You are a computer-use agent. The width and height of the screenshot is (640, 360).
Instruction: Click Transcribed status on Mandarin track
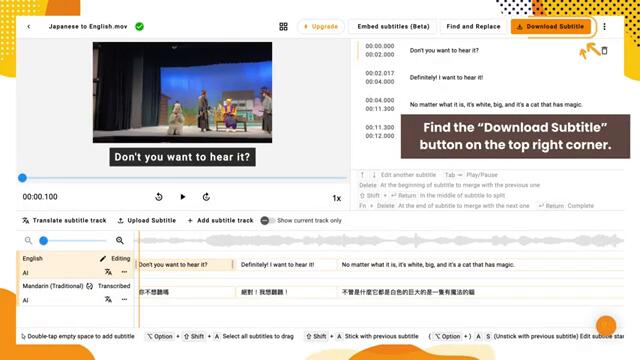coord(114,286)
